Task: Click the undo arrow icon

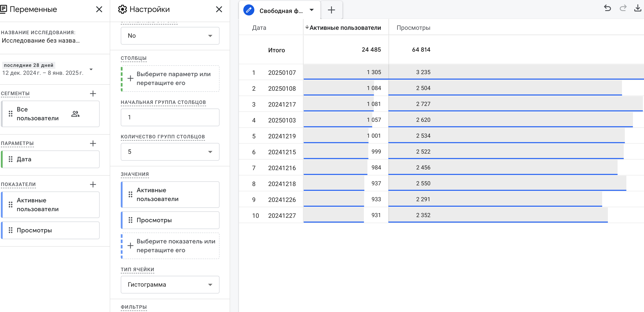Action: [x=607, y=8]
